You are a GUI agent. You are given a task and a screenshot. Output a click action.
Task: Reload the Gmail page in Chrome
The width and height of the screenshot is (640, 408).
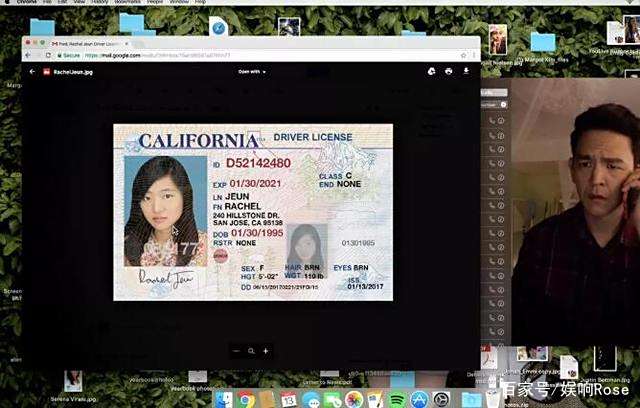[x=48, y=55]
